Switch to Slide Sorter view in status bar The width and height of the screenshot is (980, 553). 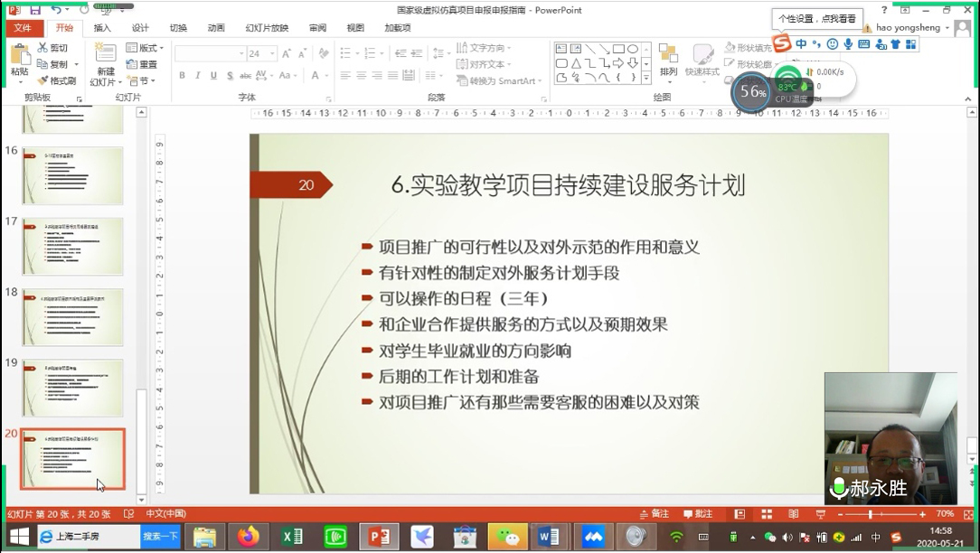coord(767,514)
